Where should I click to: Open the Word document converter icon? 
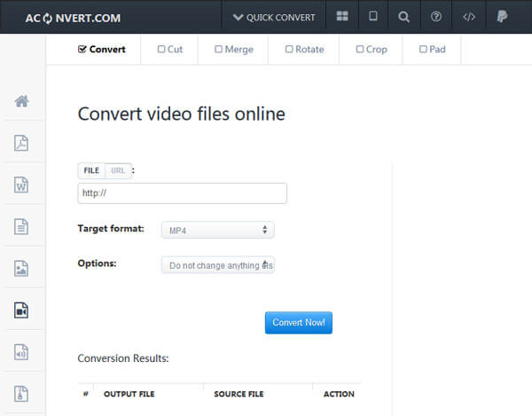click(x=21, y=184)
